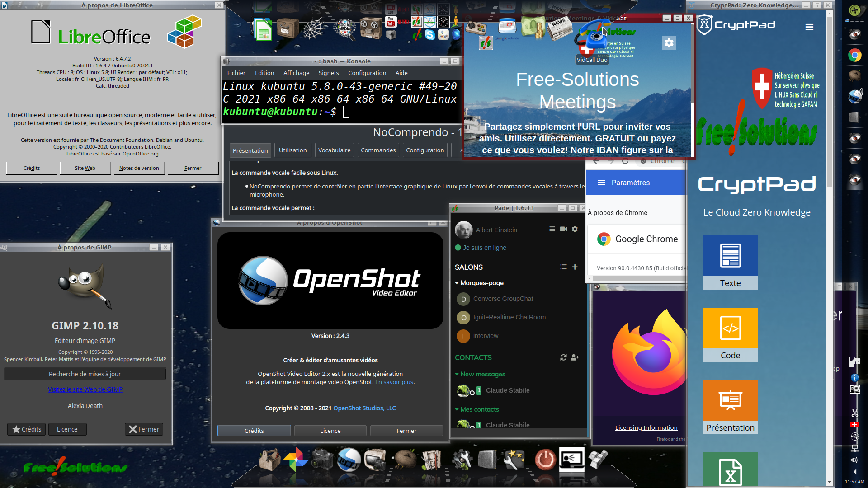The width and height of the screenshot is (868, 488).
Task: Launch OpenShot from the bottom dock
Action: click(x=349, y=460)
